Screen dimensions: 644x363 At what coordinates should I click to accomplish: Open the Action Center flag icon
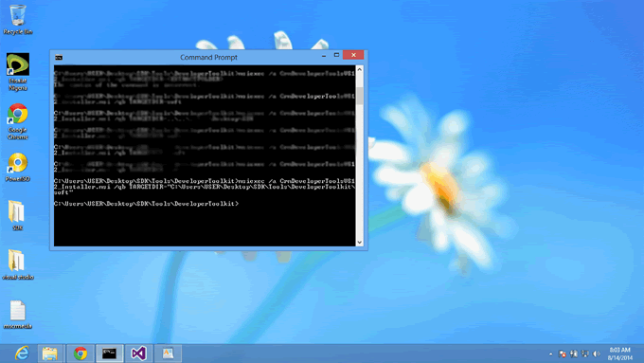click(x=563, y=354)
